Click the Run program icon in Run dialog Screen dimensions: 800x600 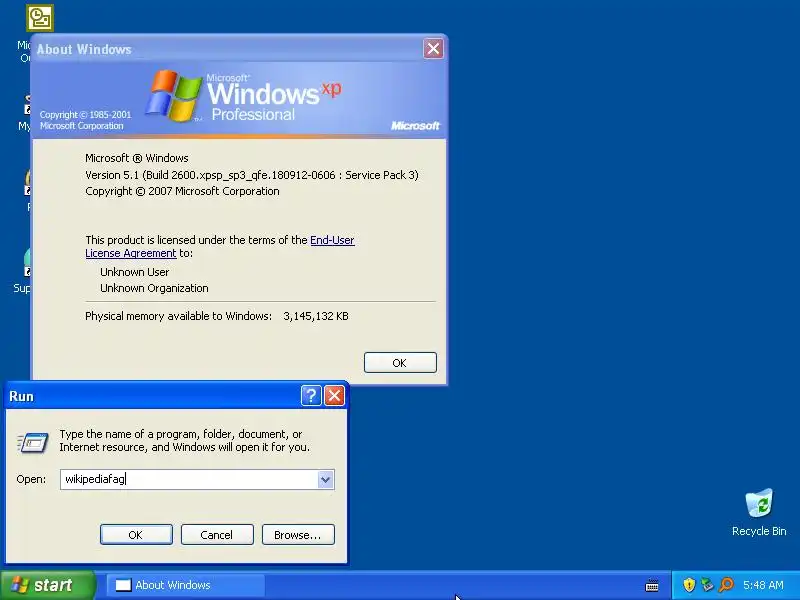[x=33, y=442]
